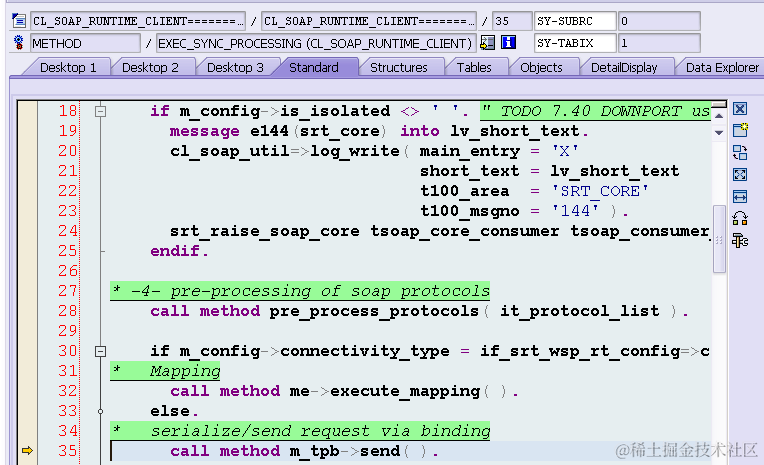Viewport: 764px width, 465px height.
Task: Collapse the if block at line 18
Action: point(100,112)
